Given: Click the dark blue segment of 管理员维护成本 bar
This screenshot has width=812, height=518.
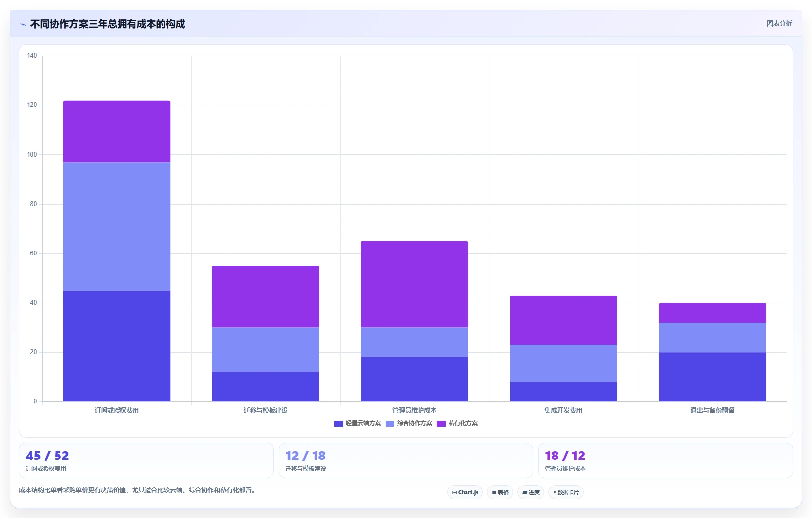Looking at the screenshot, I should point(415,379).
